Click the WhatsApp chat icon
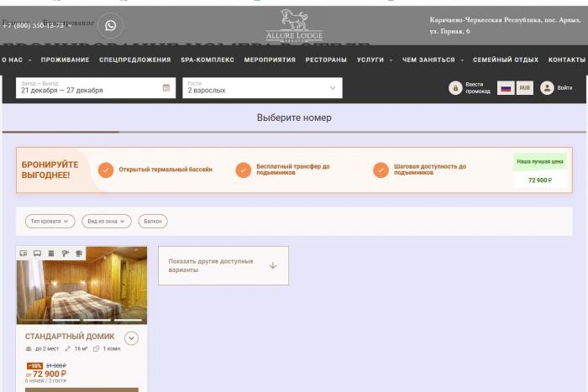Viewport: 588px width, 392px height. (x=110, y=25)
